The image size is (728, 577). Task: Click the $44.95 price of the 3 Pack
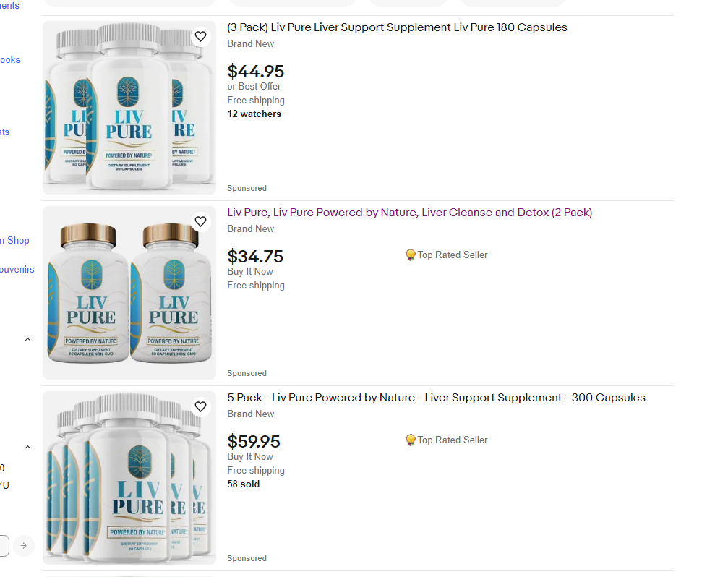coord(256,71)
